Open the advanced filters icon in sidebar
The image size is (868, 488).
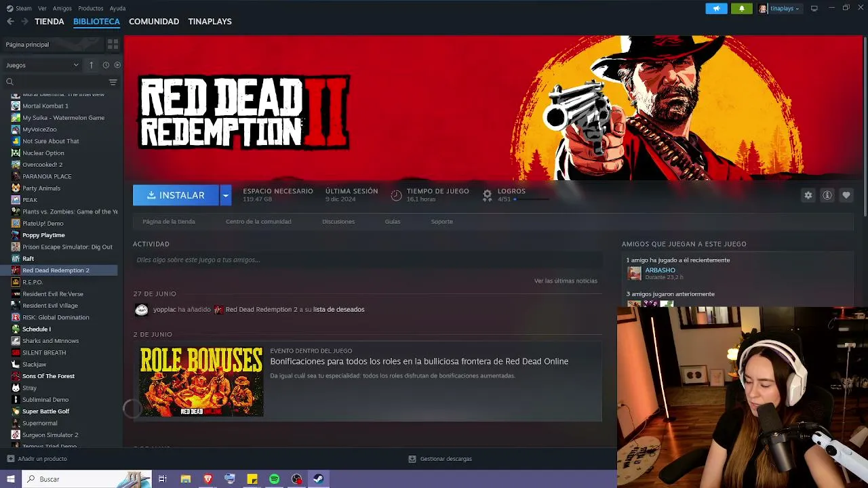coord(113,82)
